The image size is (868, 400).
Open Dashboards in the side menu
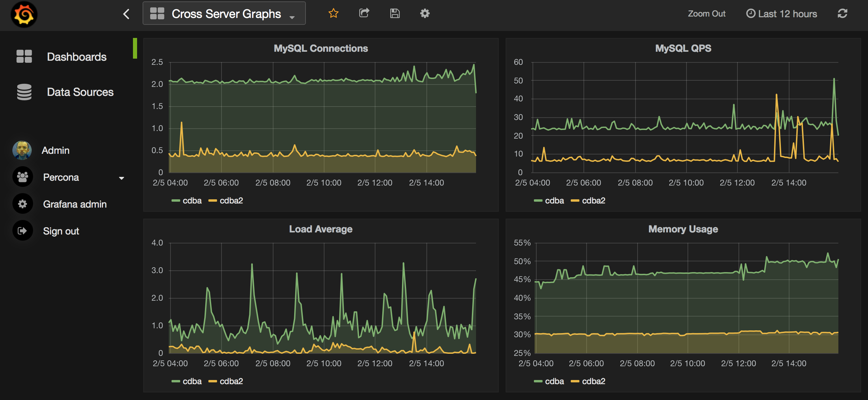[x=76, y=57]
